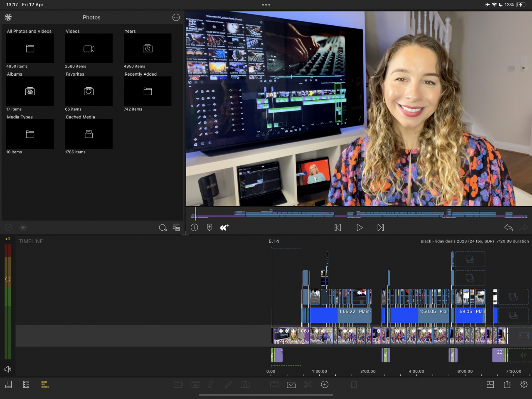Image resolution: width=532 pixels, height=399 pixels.
Task: Open the add clip plus menu
Action: point(325,384)
